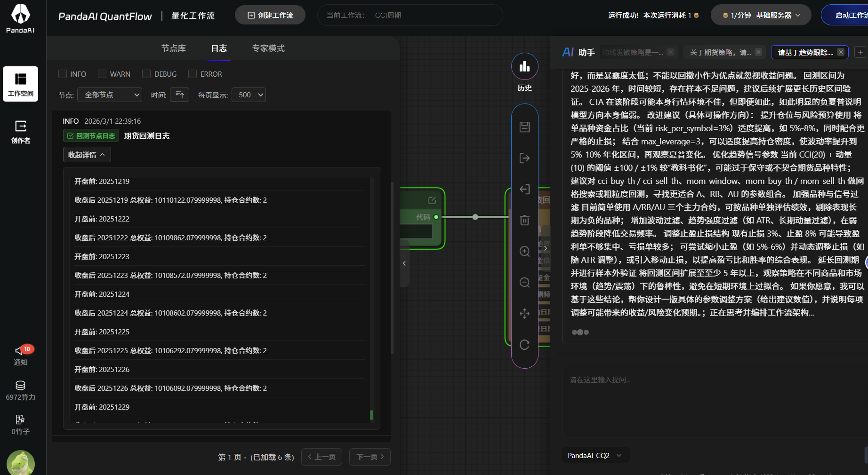Click the 时间 sort order icon
This screenshot has height=475, width=868.
coord(179,95)
